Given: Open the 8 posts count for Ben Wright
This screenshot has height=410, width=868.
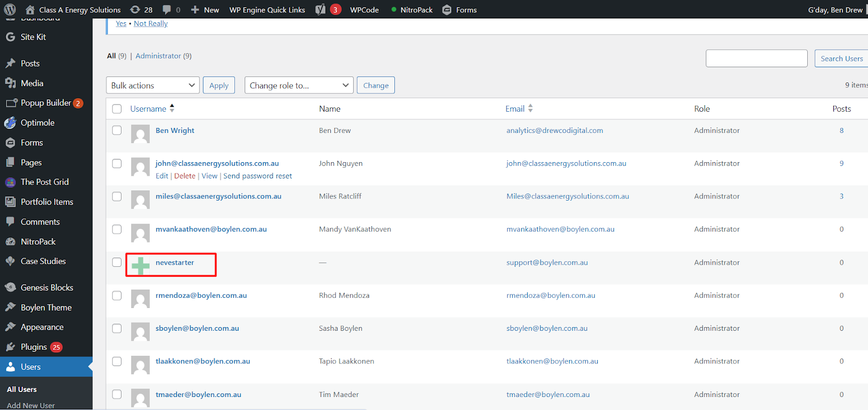Looking at the screenshot, I should point(841,130).
